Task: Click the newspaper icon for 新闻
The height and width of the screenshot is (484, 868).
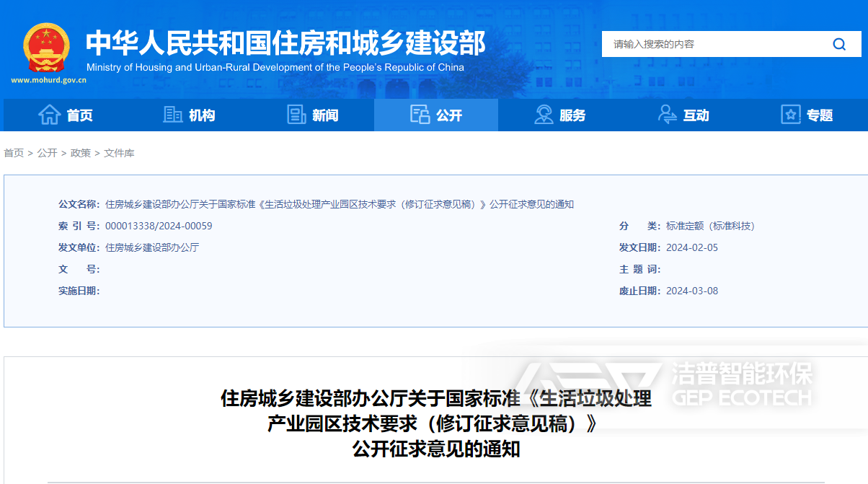Action: click(x=296, y=115)
